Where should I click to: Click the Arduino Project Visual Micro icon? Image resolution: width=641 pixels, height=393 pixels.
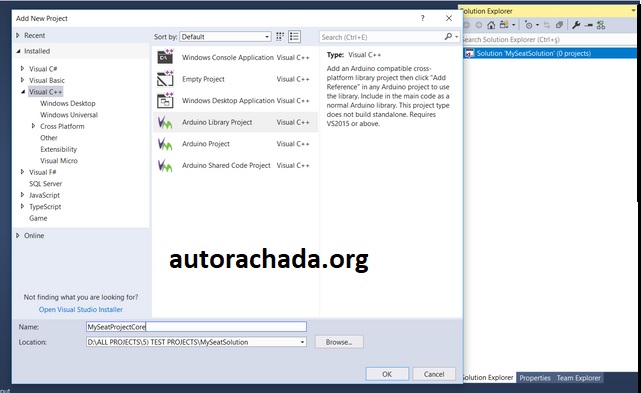click(x=165, y=144)
